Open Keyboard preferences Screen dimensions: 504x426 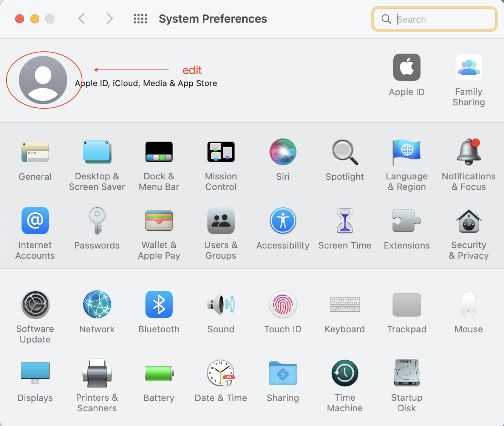[345, 304]
